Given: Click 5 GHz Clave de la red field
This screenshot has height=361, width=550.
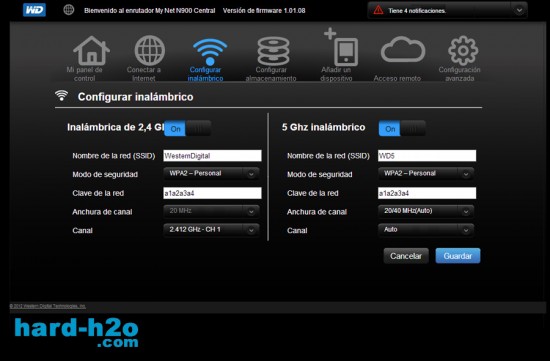Looking at the screenshot, I should point(427,193).
